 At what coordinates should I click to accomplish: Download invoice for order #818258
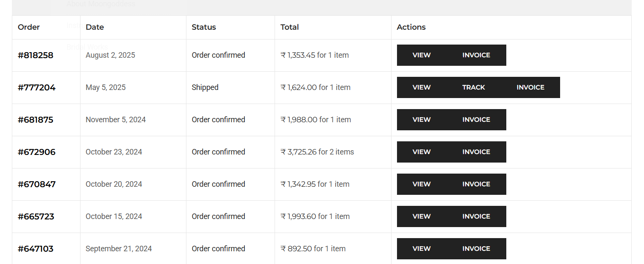coord(476,55)
